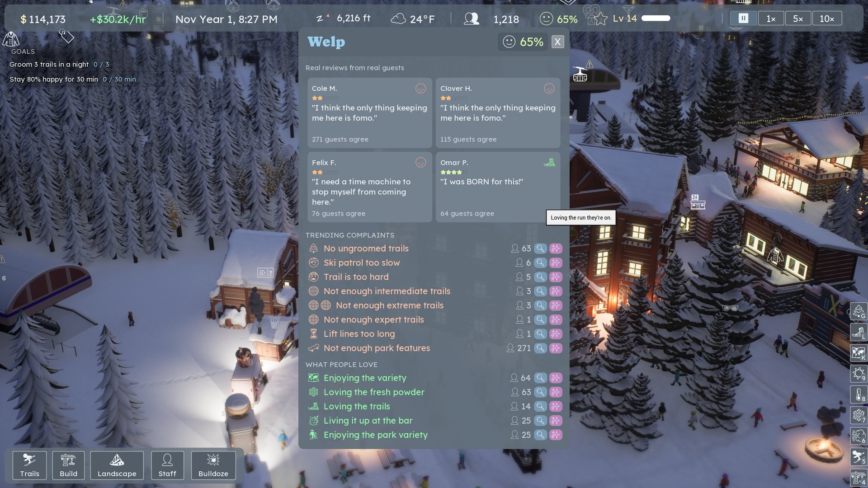This screenshot has width=868, height=488.
Task: Highlight guests wanting more extreme trails
Action: tap(556, 305)
